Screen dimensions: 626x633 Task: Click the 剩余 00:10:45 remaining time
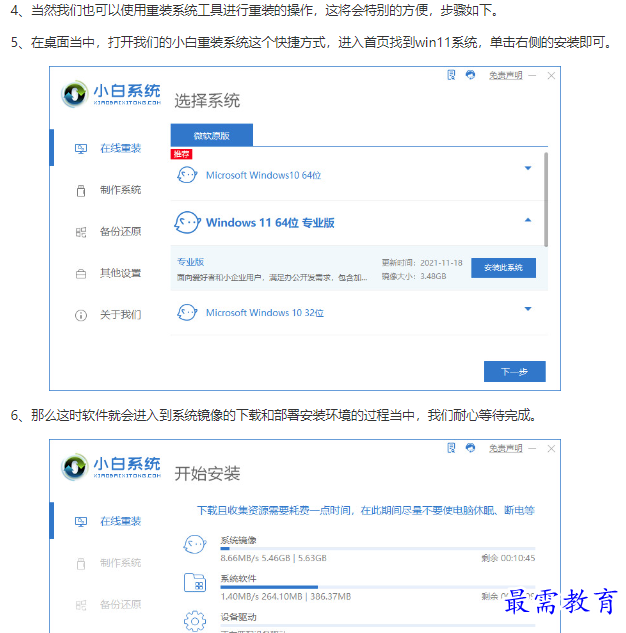click(x=508, y=558)
